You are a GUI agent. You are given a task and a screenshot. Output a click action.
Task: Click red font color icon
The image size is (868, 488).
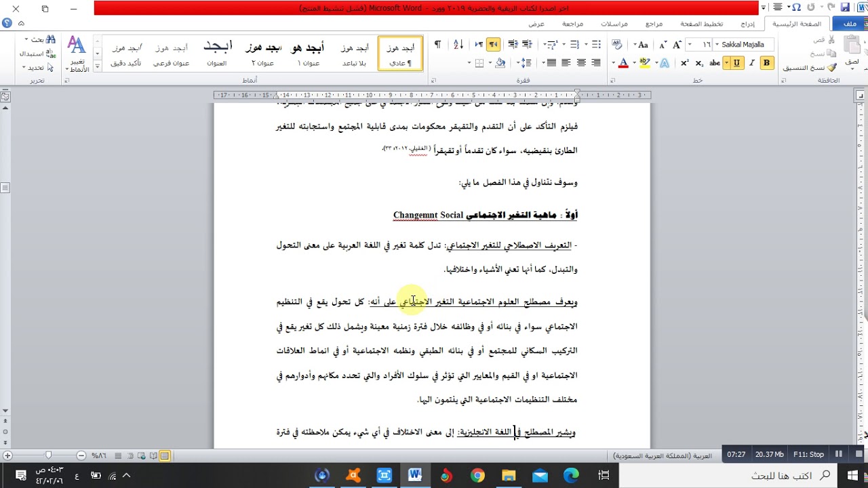click(x=623, y=62)
